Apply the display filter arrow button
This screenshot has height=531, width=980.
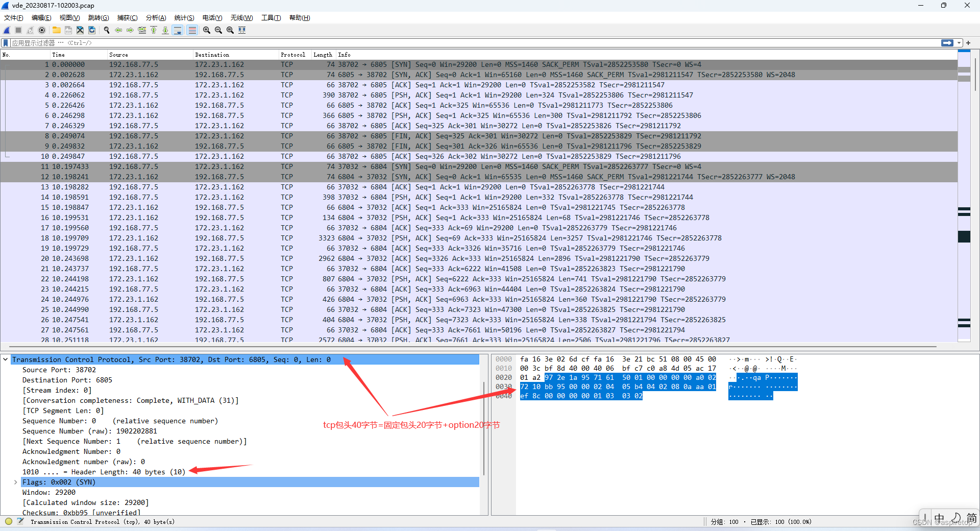947,43
